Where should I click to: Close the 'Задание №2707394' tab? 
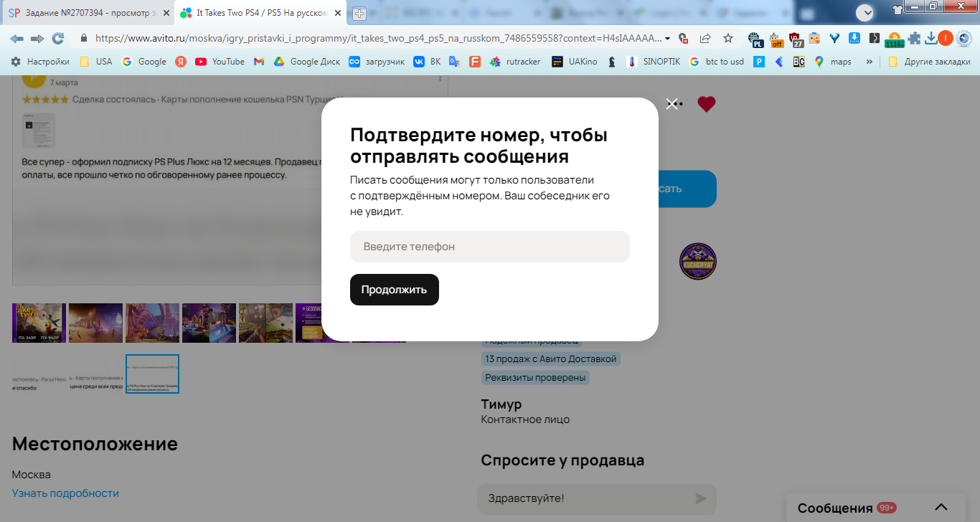click(166, 13)
